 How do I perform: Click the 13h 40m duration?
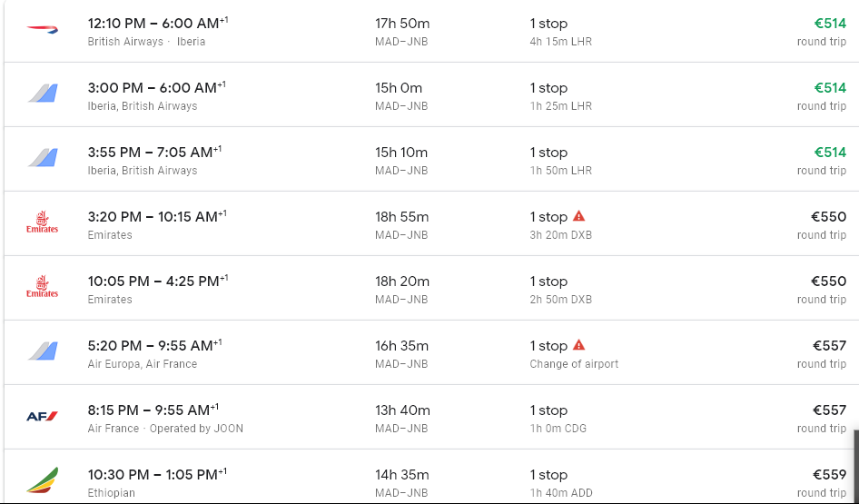pyautogui.click(x=401, y=410)
